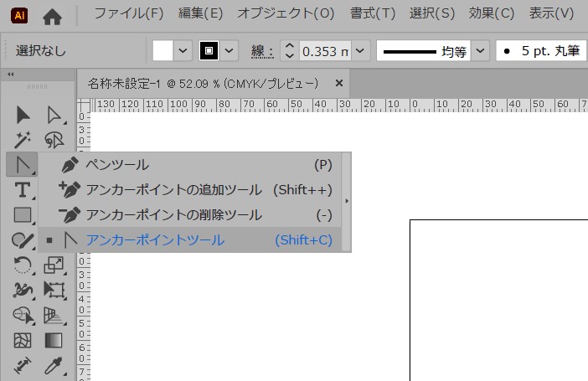
Task: Tear off the tool flyout via side arrow
Action: pos(347,202)
